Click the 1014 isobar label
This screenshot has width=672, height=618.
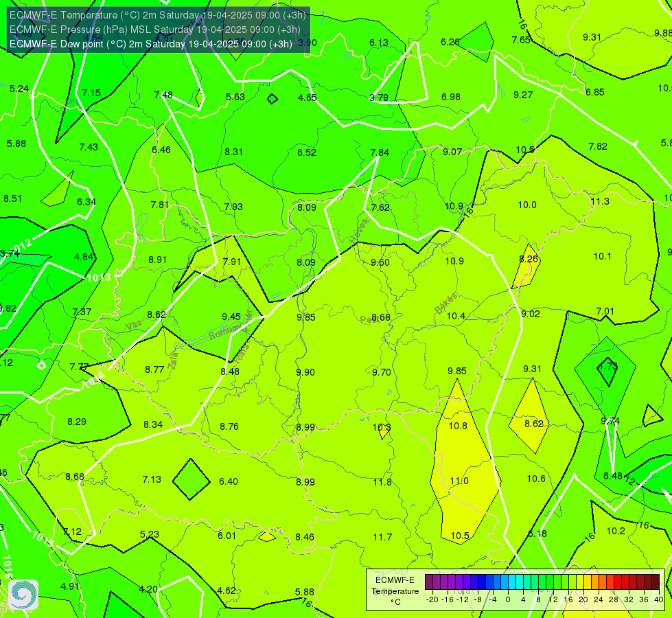(93, 380)
